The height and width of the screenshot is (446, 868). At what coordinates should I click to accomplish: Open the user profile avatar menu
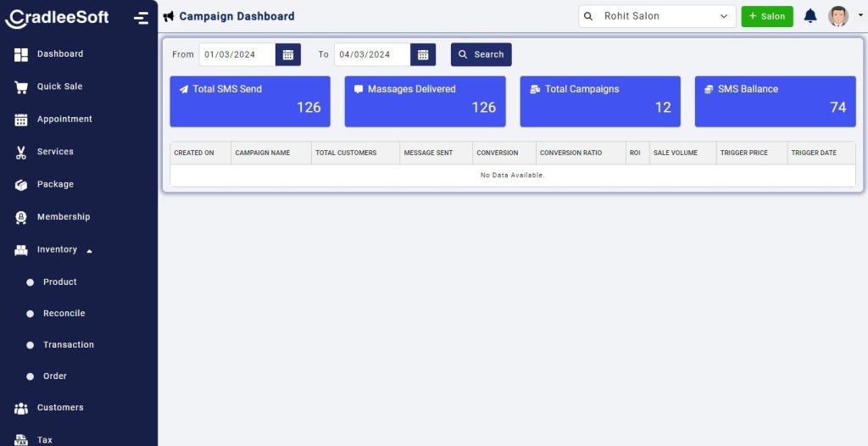[839, 16]
